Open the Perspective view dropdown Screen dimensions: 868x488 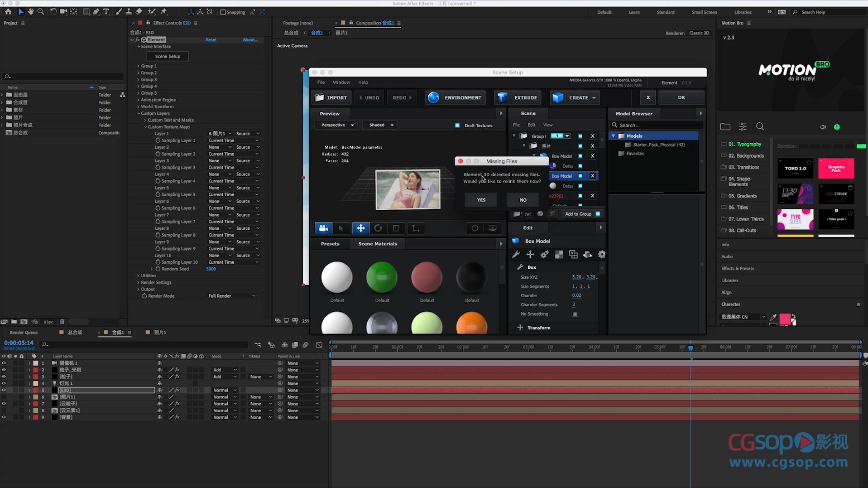pos(337,125)
